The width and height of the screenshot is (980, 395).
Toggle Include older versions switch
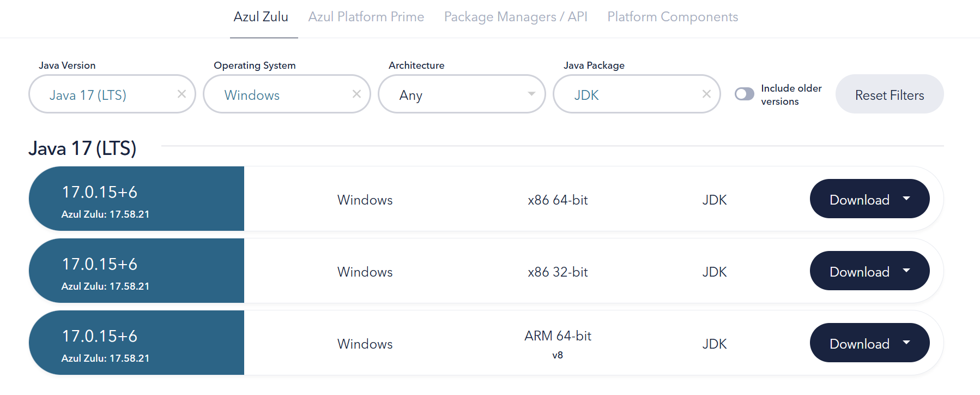pyautogui.click(x=744, y=94)
